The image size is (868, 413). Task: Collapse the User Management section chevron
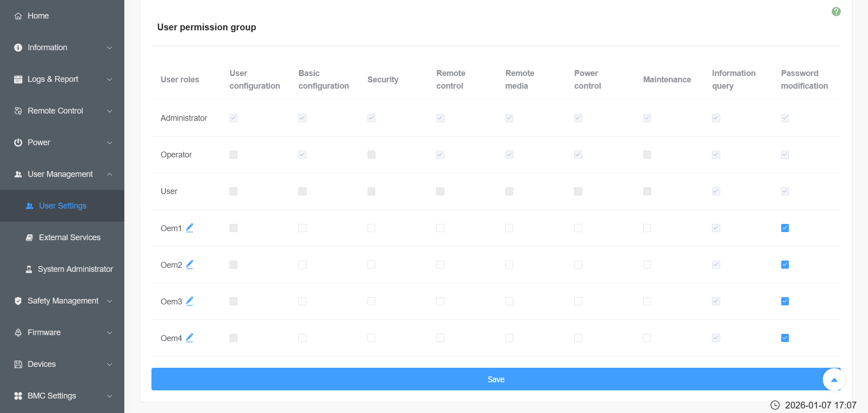point(109,174)
